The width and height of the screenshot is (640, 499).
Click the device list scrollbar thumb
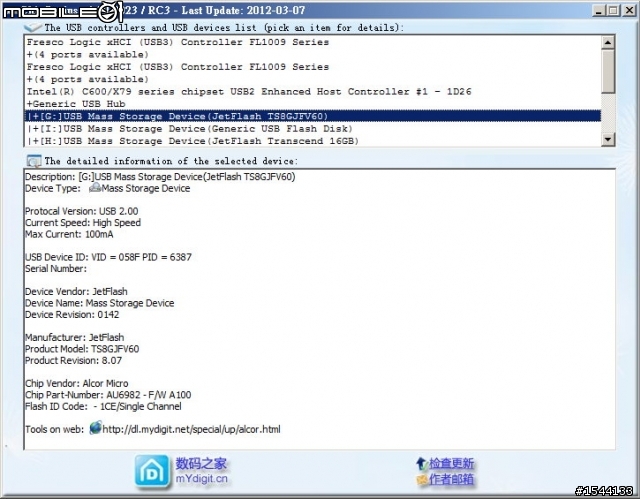608,72
